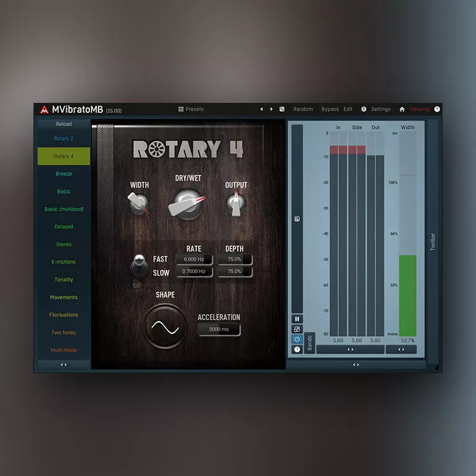
Task: Click the Home icon in title bar
Action: tap(402, 109)
